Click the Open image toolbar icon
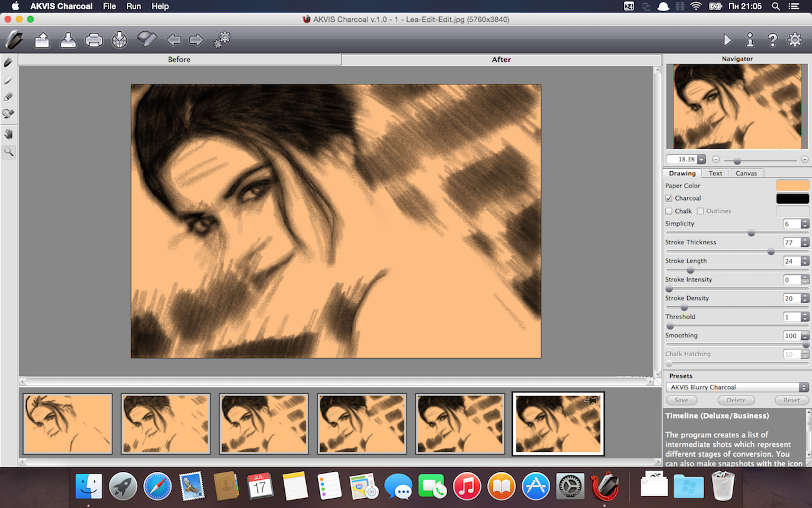 pyautogui.click(x=42, y=41)
